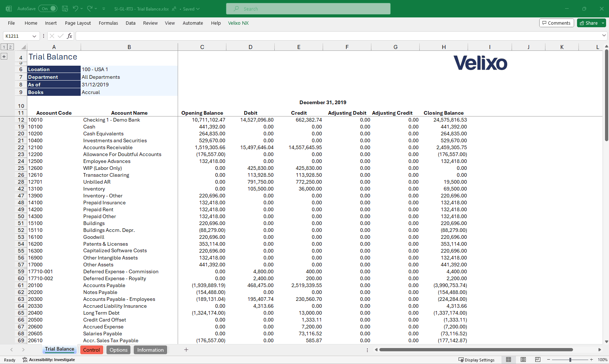Image resolution: width=609 pixels, height=364 pixels.
Task: Switch to Page Layout view icon
Action: (523, 360)
